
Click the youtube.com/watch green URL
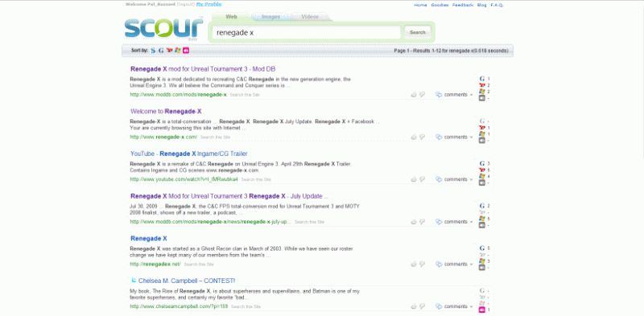click(x=184, y=179)
